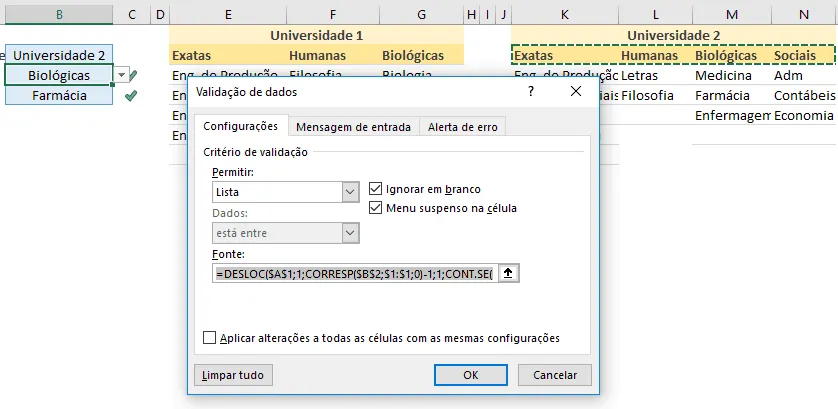This screenshot has width=838, height=409.
Task: Toggle Menu suspenso na célula checkbox
Action: (376, 208)
